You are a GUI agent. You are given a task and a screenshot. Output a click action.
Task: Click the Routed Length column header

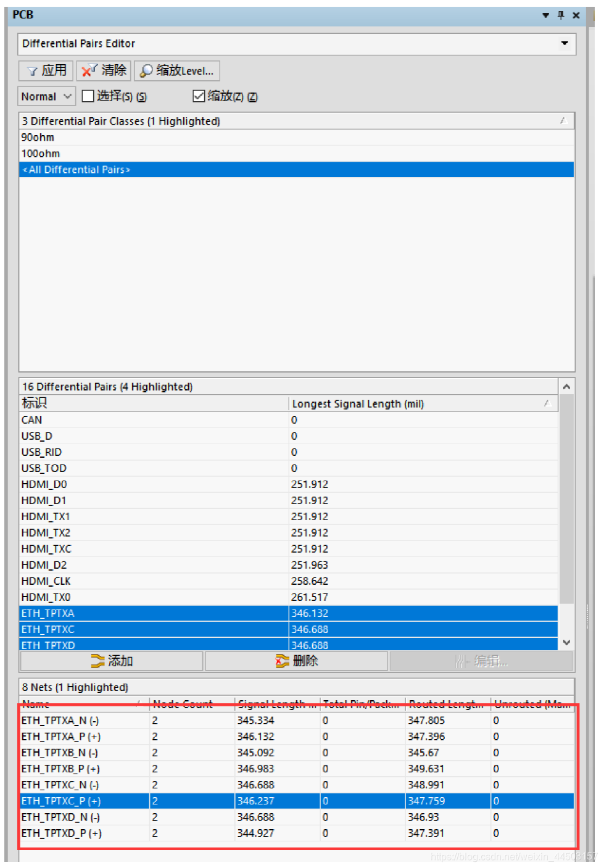tap(447, 704)
